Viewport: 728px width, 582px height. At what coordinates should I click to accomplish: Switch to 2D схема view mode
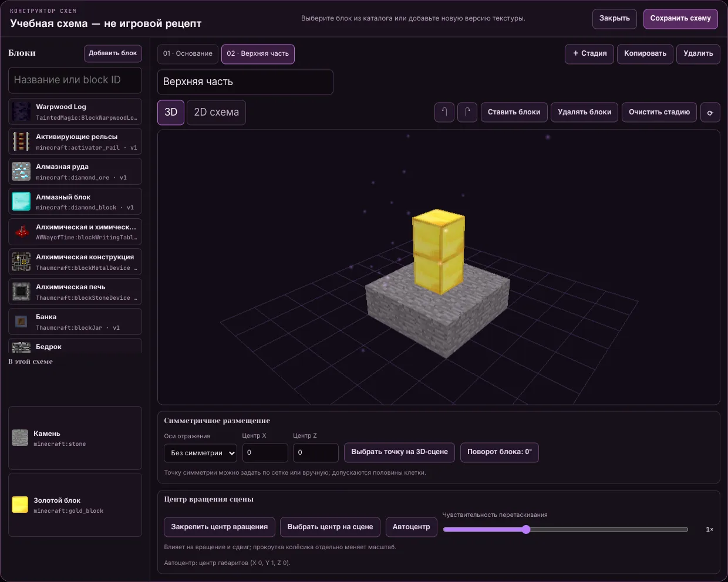[216, 112]
